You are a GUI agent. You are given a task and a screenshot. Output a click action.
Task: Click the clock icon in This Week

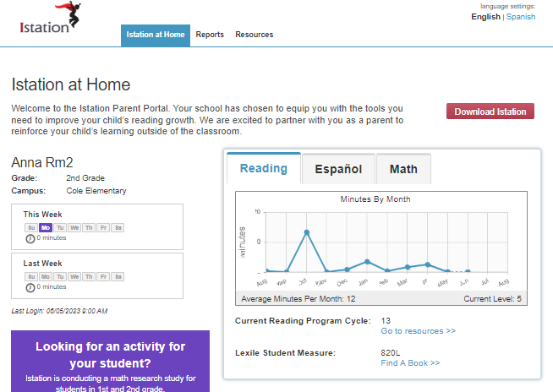click(30, 239)
